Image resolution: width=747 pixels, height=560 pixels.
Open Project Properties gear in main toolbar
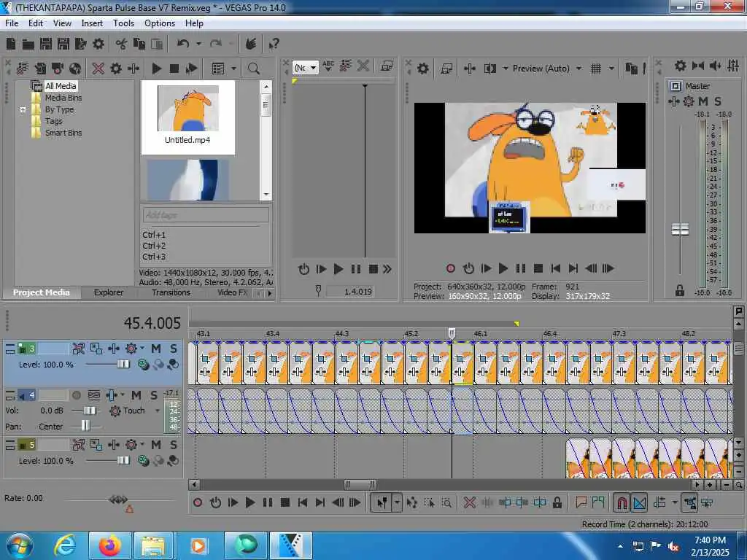click(98, 44)
